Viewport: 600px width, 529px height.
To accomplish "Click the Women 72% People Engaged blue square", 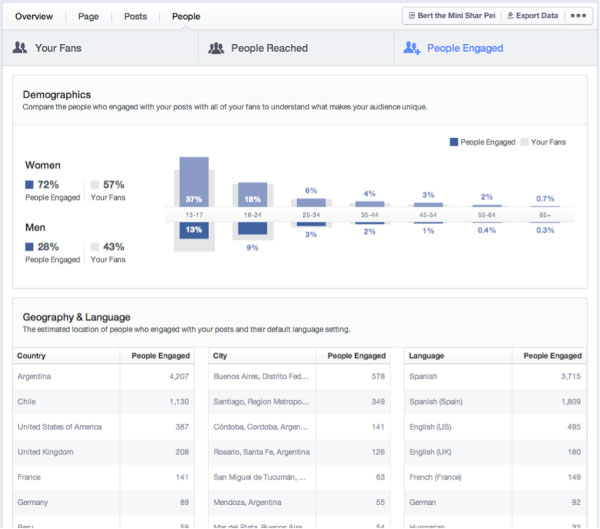I will tap(29, 184).
